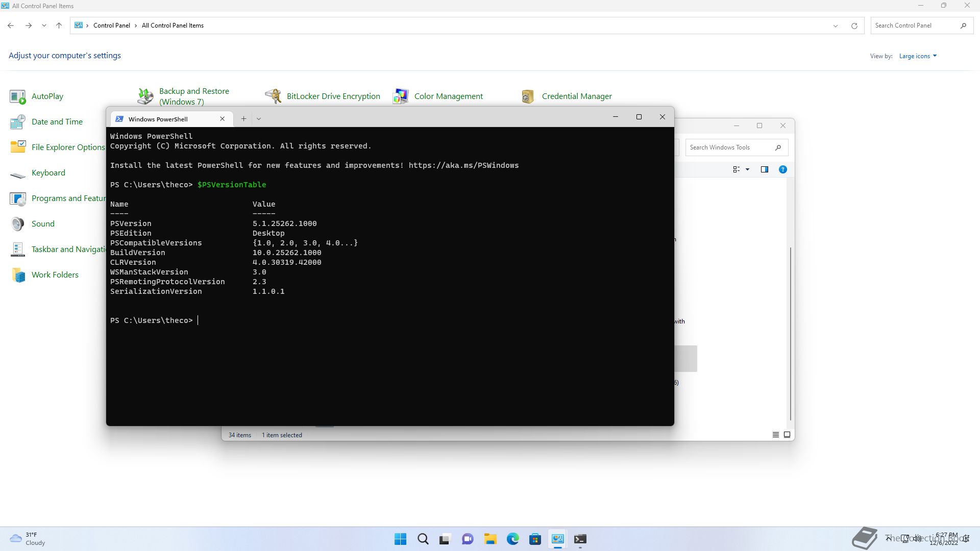Click Search Control Panel field

point(921,26)
